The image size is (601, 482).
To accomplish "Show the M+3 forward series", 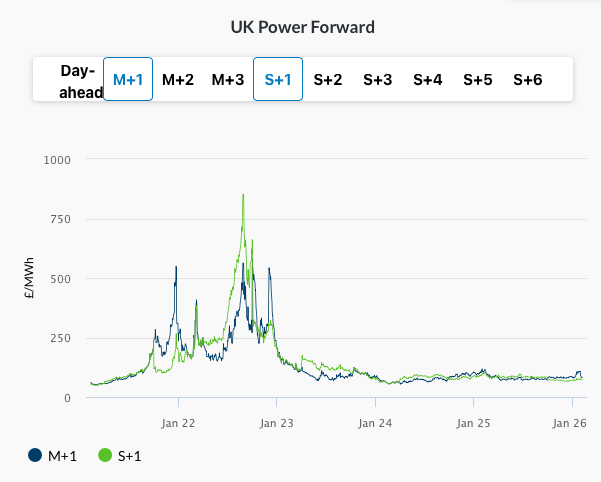I will tap(227, 80).
